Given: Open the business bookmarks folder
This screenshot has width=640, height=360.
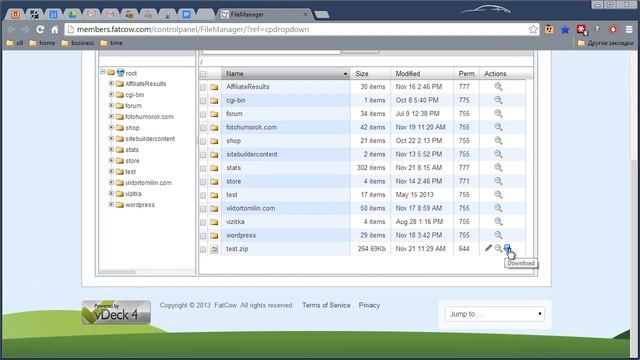Looking at the screenshot, I should (x=78, y=43).
